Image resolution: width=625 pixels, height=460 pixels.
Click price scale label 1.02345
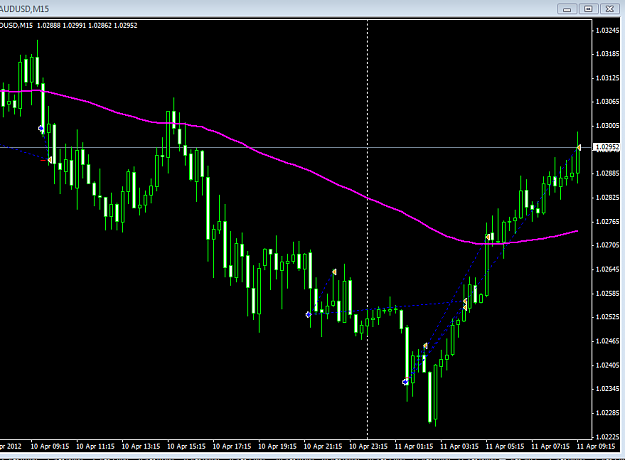tap(607, 389)
